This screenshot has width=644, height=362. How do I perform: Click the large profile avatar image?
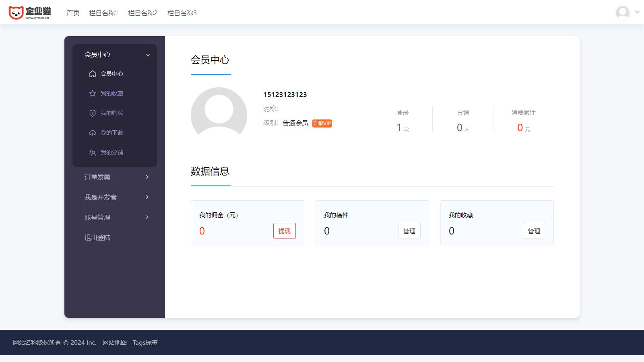(x=219, y=113)
